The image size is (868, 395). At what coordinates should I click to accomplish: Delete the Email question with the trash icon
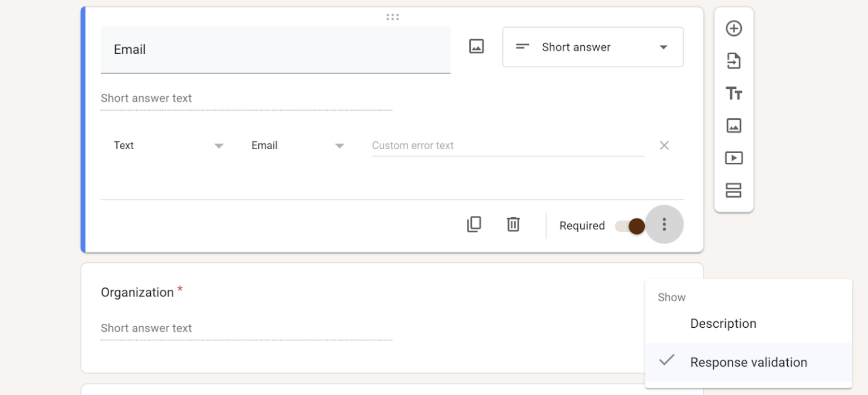pyautogui.click(x=513, y=224)
